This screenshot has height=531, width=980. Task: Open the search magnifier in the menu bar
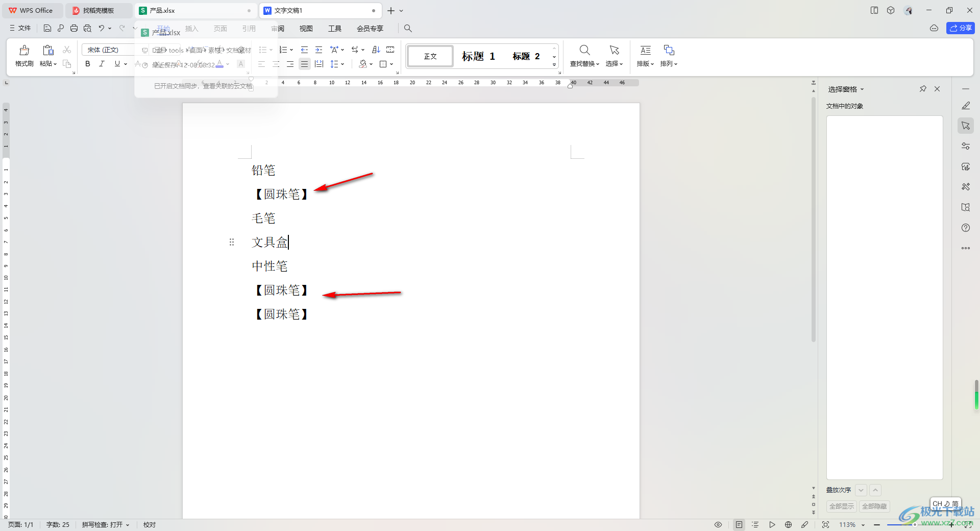408,28
